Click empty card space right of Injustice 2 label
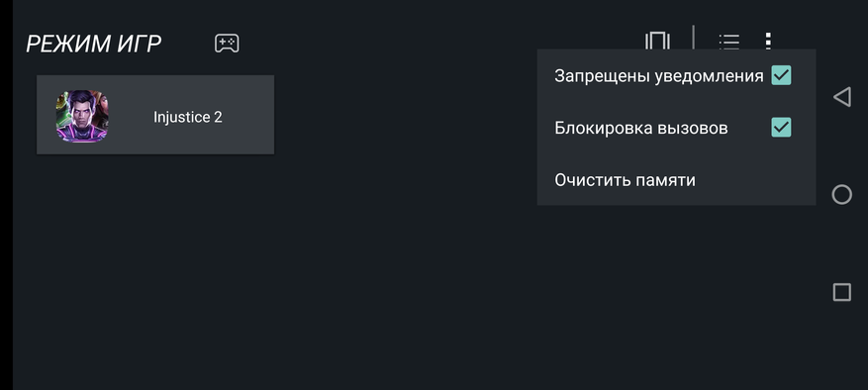Image resolution: width=868 pixels, height=390 pixels. point(248,115)
